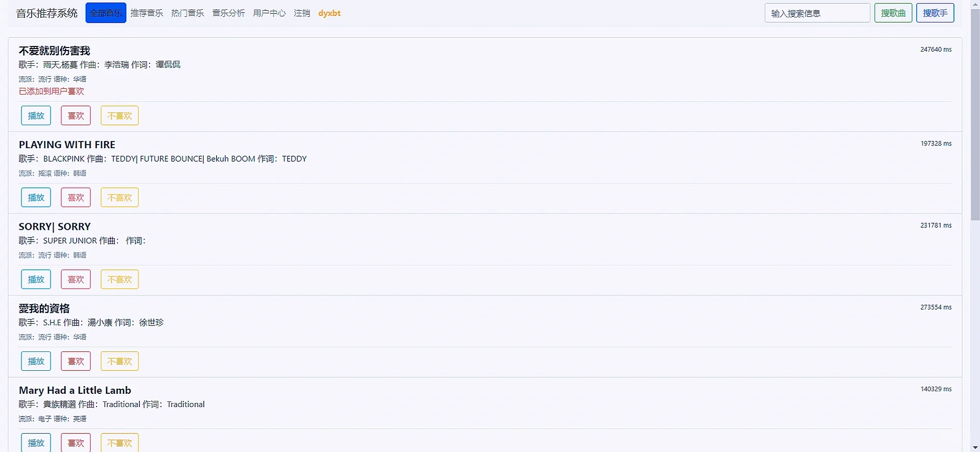Play PLAYING WITH FIRE
The image size is (980, 452).
pos(36,197)
